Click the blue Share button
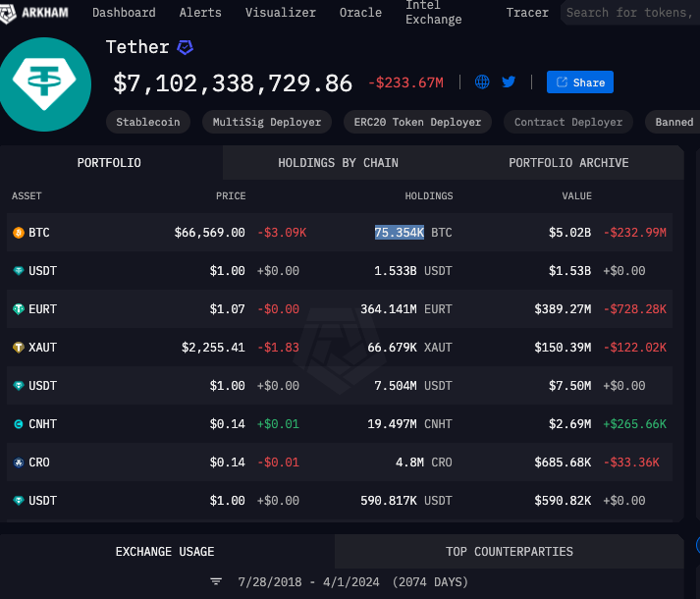Viewport: 700px width, 599px height. pos(580,82)
